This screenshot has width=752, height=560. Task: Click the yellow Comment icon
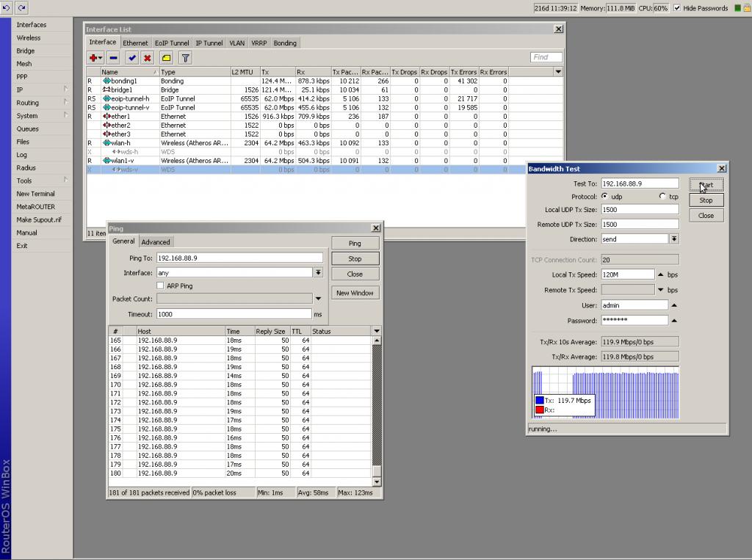click(166, 58)
